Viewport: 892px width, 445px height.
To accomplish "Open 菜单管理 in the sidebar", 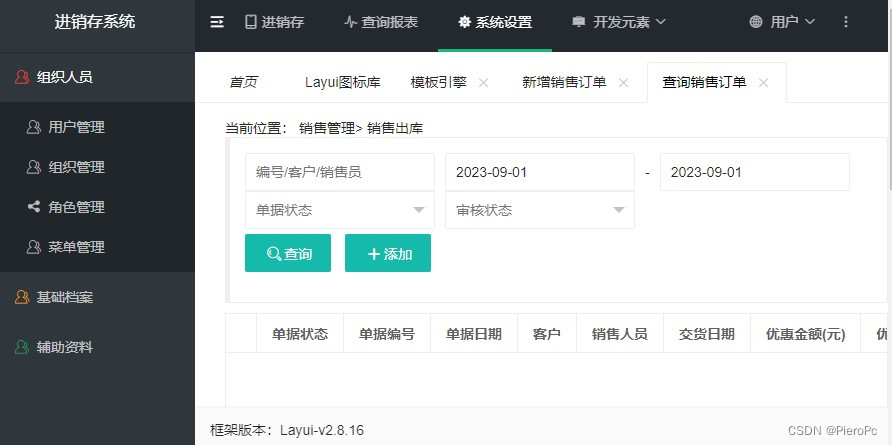I will (x=97, y=247).
